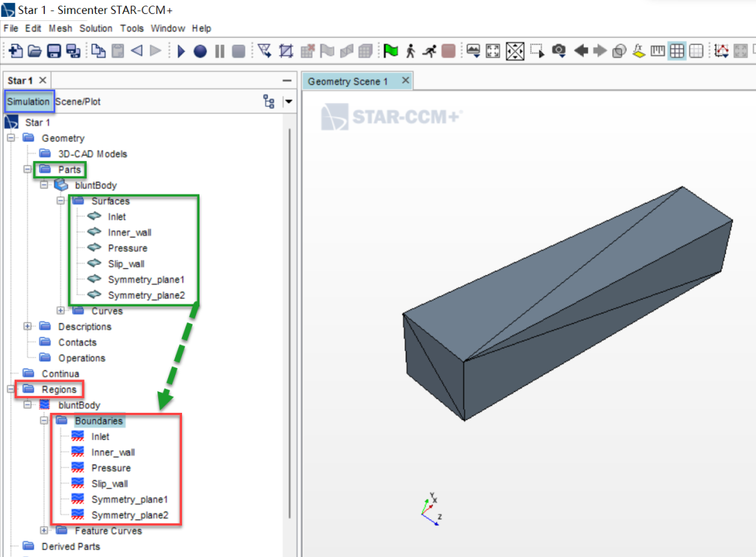This screenshot has height=557, width=756.
Task: Click the fx field function icon
Action: click(639, 50)
